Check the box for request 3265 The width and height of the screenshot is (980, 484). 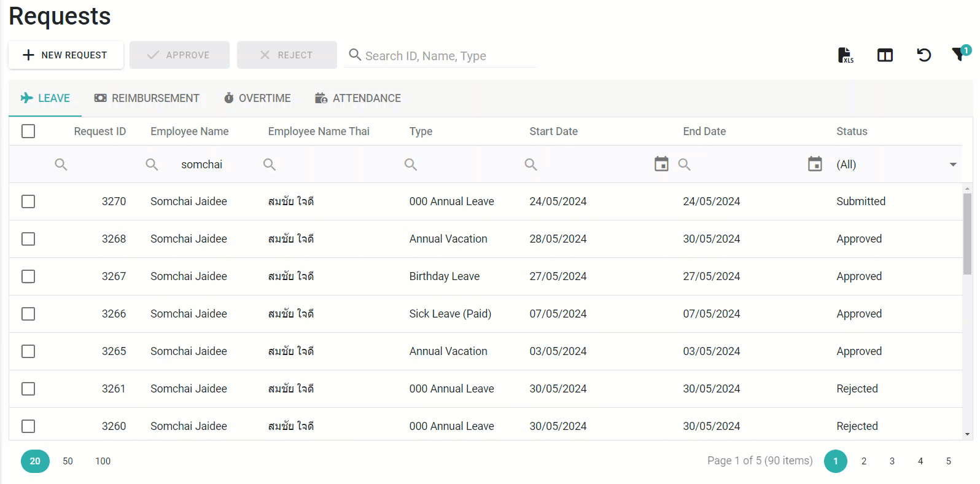click(x=28, y=351)
